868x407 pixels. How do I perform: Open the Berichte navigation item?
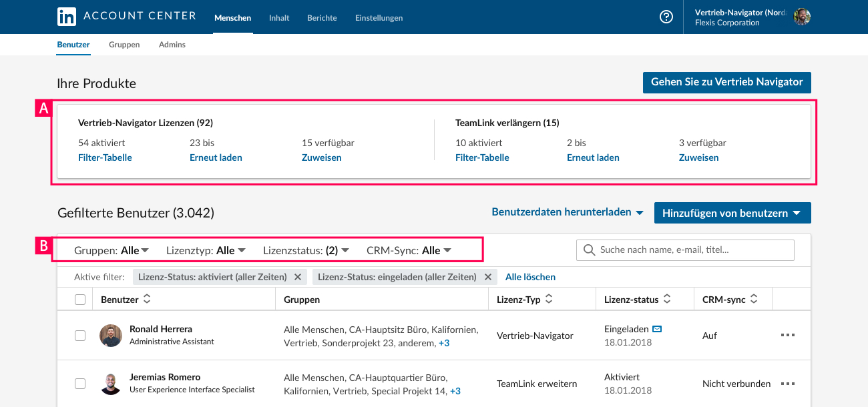coord(322,18)
